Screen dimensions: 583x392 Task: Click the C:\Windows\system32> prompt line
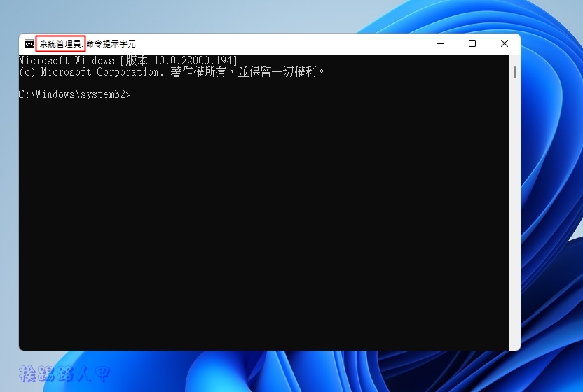coord(75,94)
